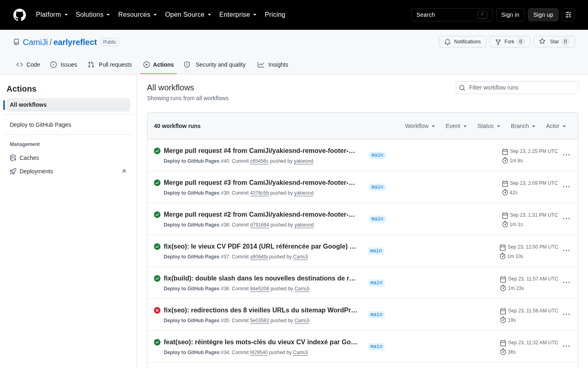Switch to the Issues tab

[x=64, y=65]
